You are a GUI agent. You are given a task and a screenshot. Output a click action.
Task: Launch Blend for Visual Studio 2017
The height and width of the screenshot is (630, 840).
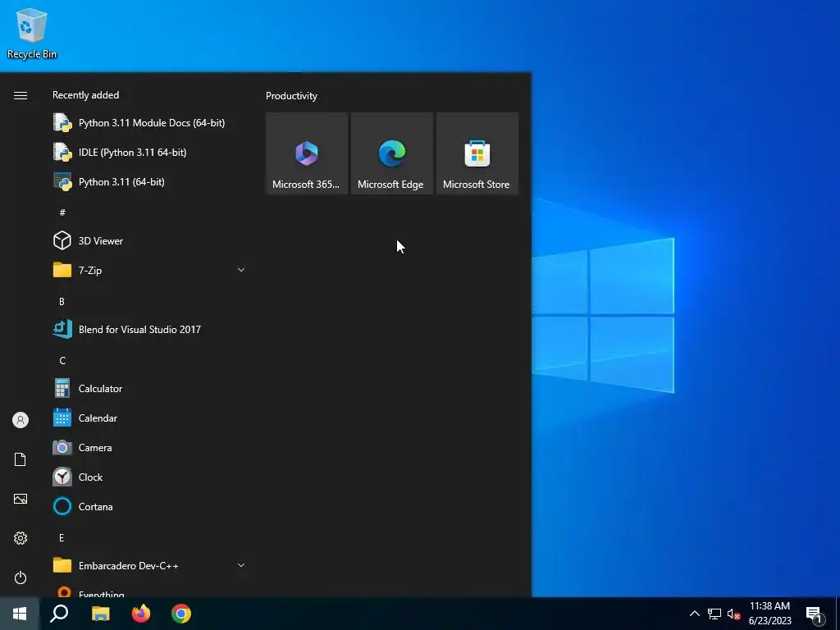pyautogui.click(x=149, y=330)
